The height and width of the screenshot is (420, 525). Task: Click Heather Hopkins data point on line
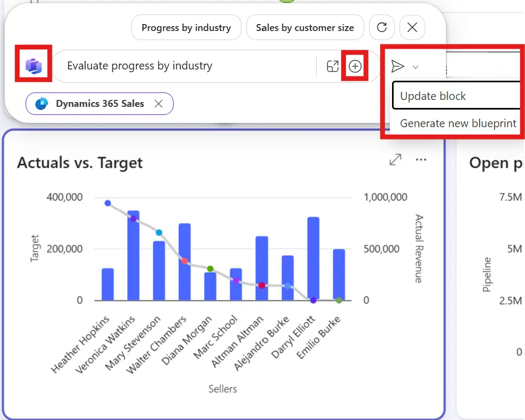tap(108, 203)
